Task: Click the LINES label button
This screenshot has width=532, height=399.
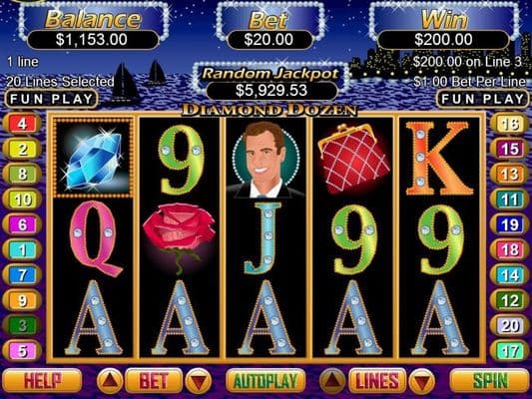Action: tap(377, 381)
